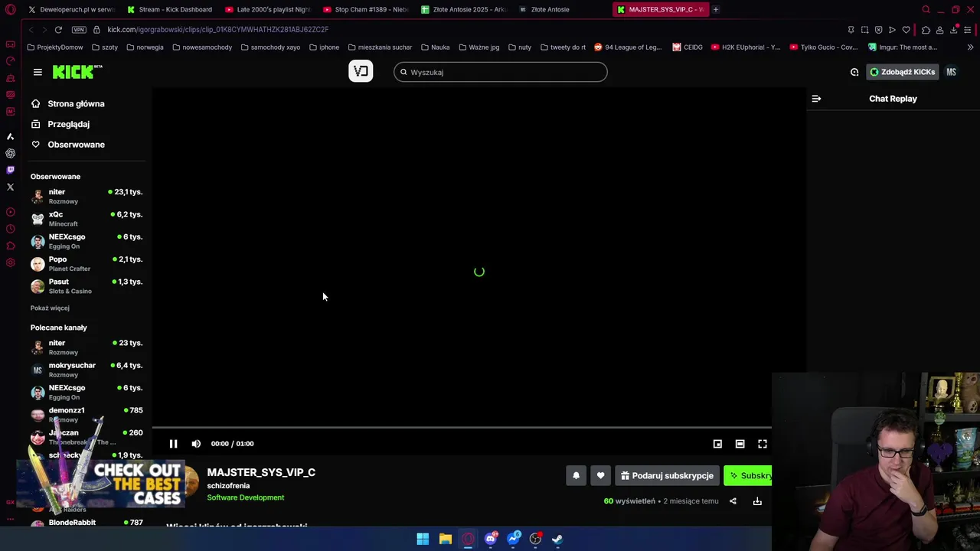Switch to Złote Antosie 2025 tab
The height and width of the screenshot is (551, 980).
pyautogui.click(x=464, y=9)
